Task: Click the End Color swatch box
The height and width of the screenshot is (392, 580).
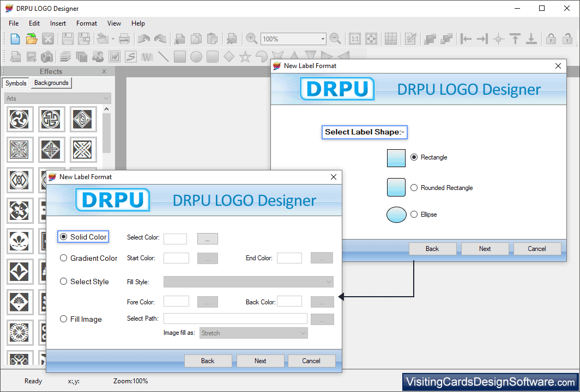Action: click(x=289, y=258)
